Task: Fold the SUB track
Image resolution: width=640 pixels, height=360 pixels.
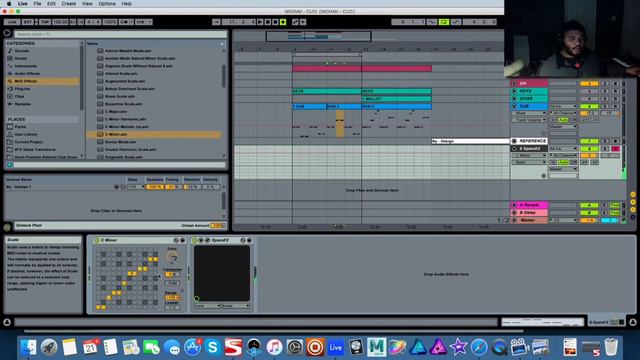Action: pyautogui.click(x=514, y=107)
